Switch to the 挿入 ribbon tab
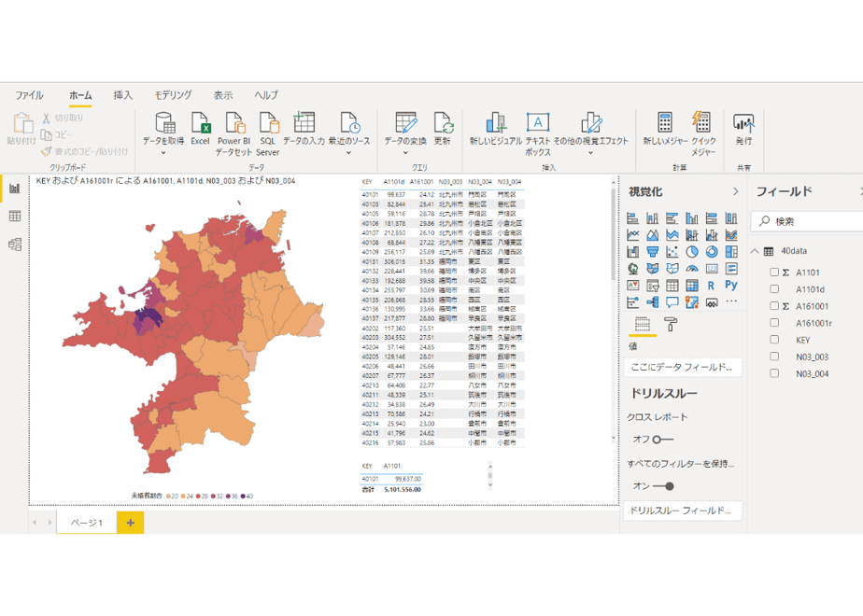863x616 pixels. click(122, 95)
